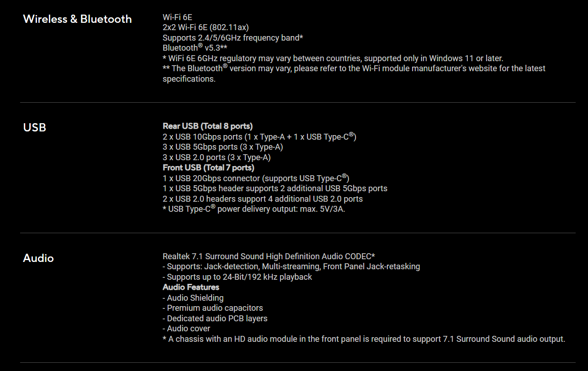588x371 pixels.
Task: Click the Wireless & Bluetooth section heading
Action: pos(77,19)
